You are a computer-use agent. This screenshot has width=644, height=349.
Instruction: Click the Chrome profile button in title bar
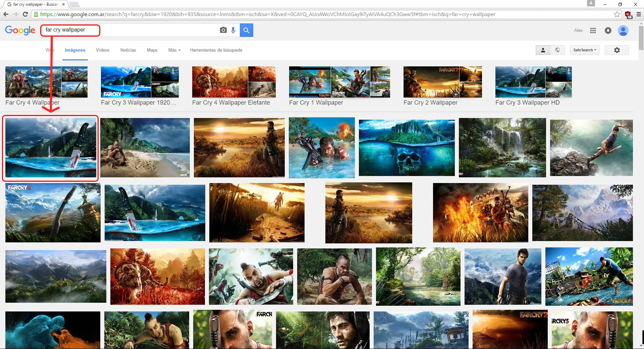tap(591, 3)
